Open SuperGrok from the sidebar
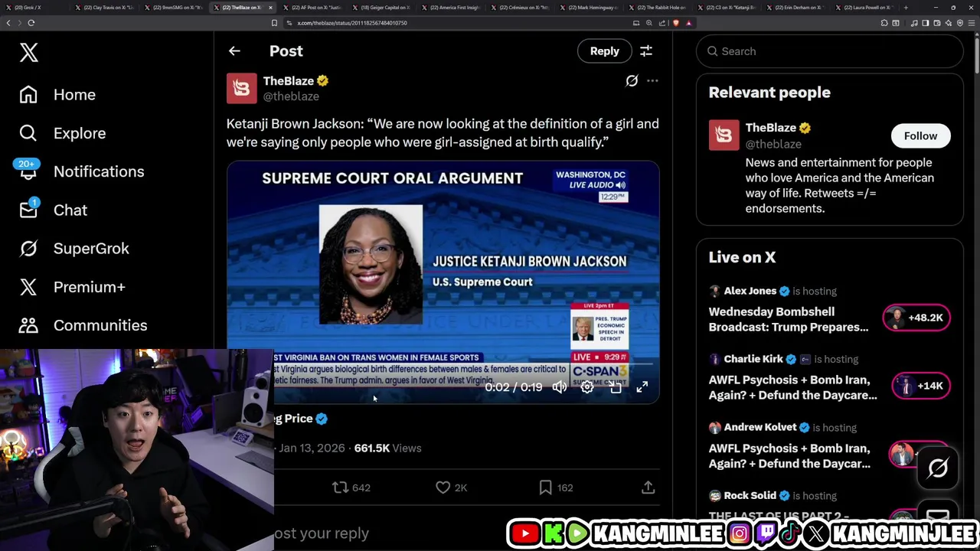980x551 pixels. click(74, 248)
